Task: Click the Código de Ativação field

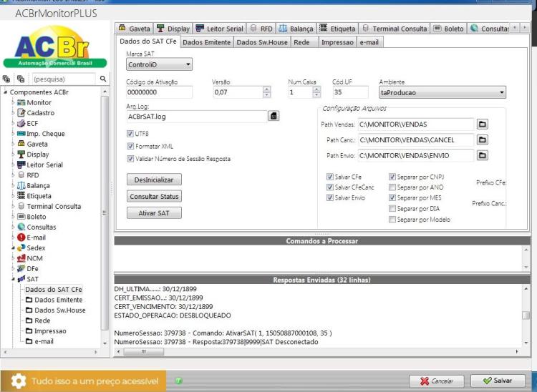Action: point(159,92)
